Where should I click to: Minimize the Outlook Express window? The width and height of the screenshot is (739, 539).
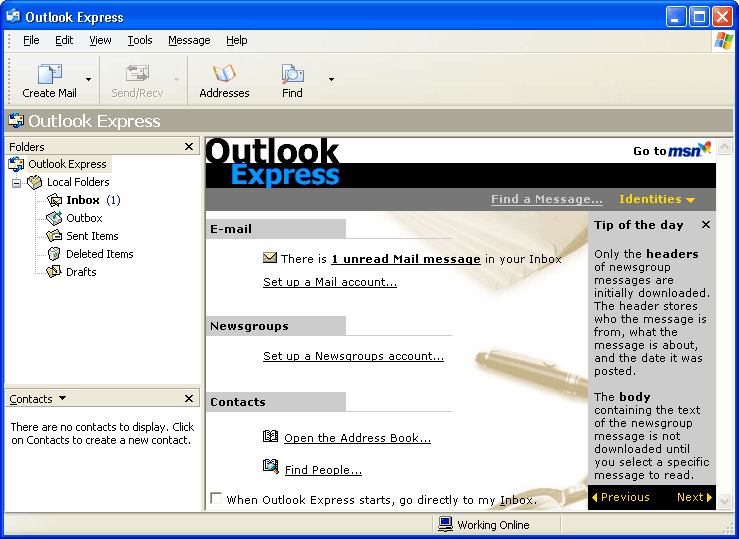[676, 17]
